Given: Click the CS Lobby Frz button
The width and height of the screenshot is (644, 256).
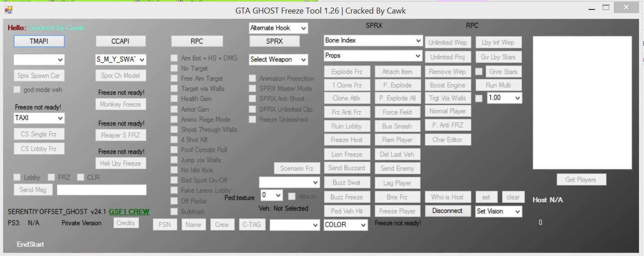Looking at the screenshot, I should click(x=39, y=148).
